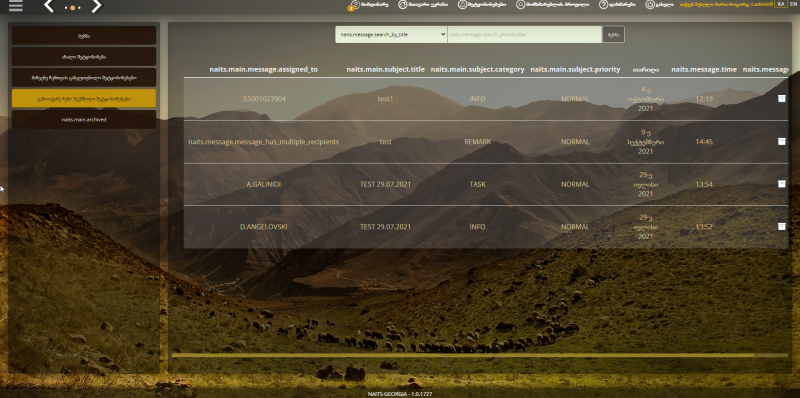This screenshot has width=800, height=398.
Task: Open the second sidebar button from top
Action: [x=84, y=57]
